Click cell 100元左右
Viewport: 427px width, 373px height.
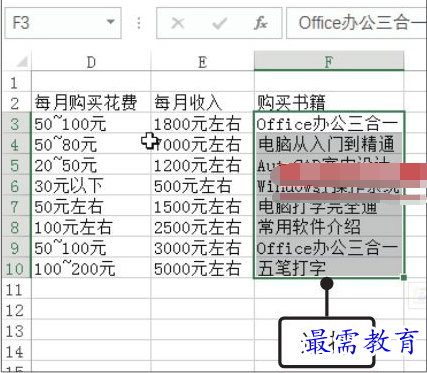click(91, 227)
